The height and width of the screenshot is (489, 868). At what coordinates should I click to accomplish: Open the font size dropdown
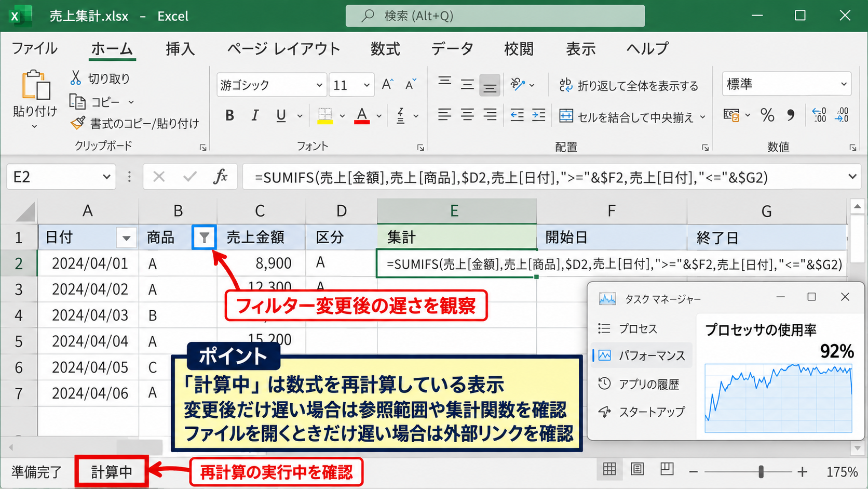367,85
